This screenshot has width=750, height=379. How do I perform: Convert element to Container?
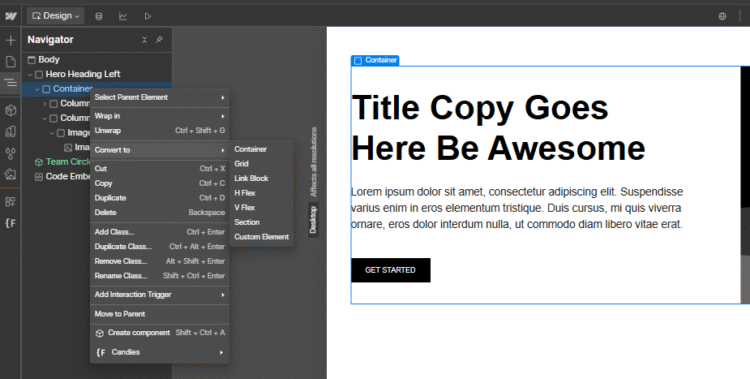point(261,149)
